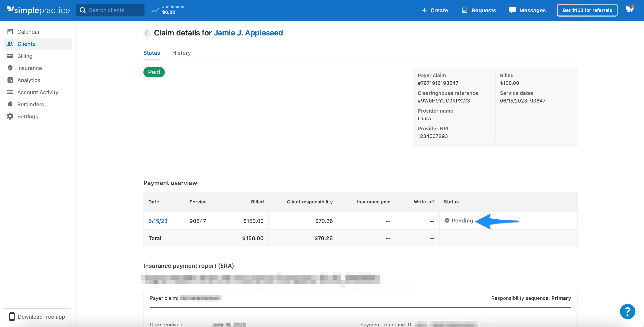The height and width of the screenshot is (327, 644).
Task: Click the Messages speech bubble icon
Action: pyautogui.click(x=512, y=10)
